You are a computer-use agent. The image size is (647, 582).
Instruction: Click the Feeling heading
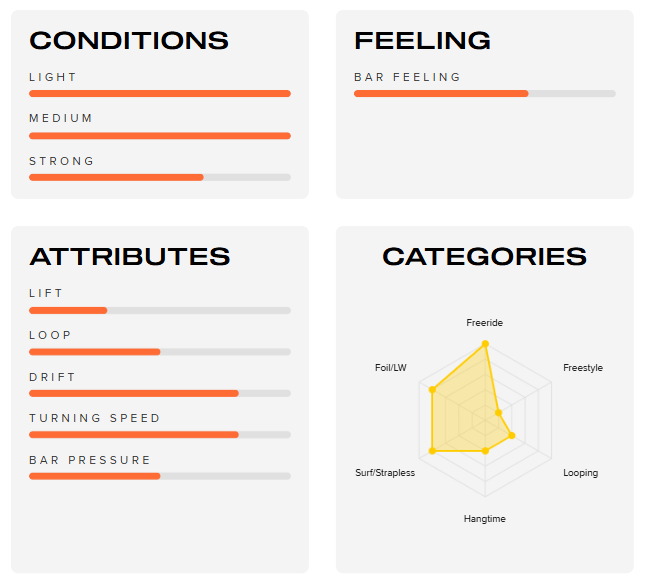pyautogui.click(x=422, y=41)
